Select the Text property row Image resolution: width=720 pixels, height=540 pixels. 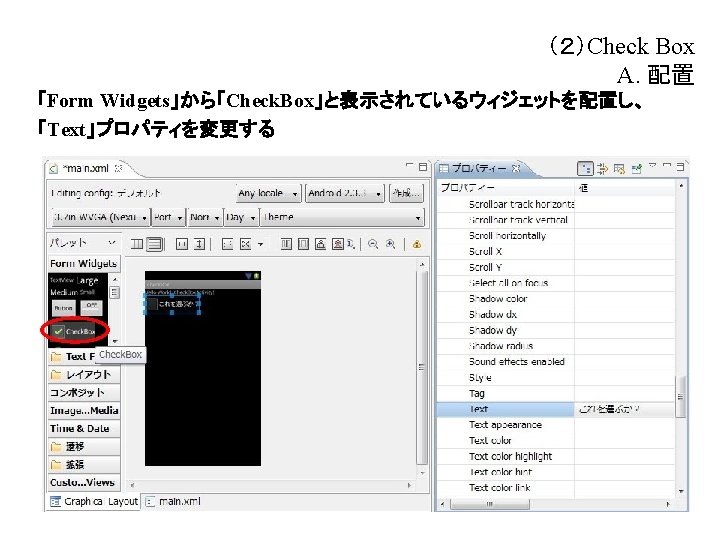(555, 409)
